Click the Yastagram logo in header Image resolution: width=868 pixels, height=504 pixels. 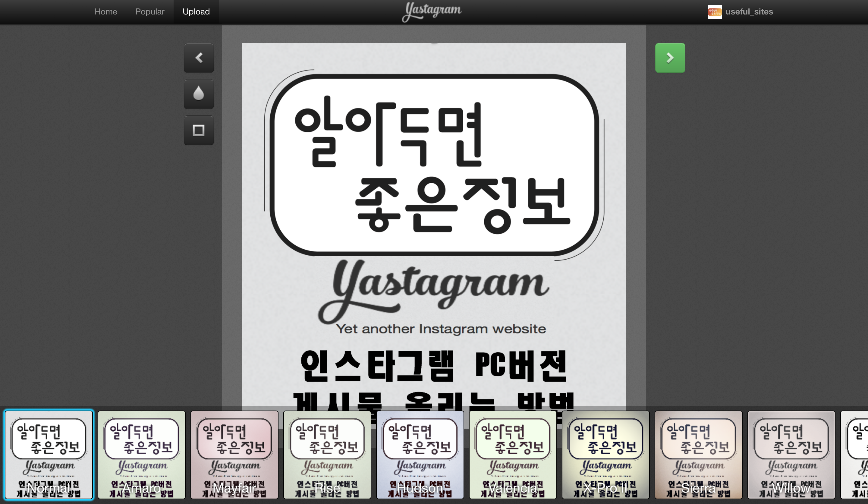[432, 11]
